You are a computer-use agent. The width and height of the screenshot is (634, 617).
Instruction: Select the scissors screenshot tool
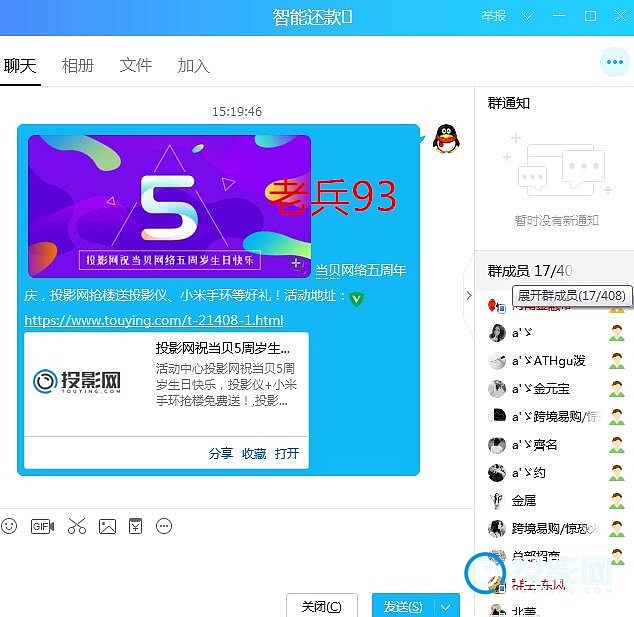pos(77,526)
